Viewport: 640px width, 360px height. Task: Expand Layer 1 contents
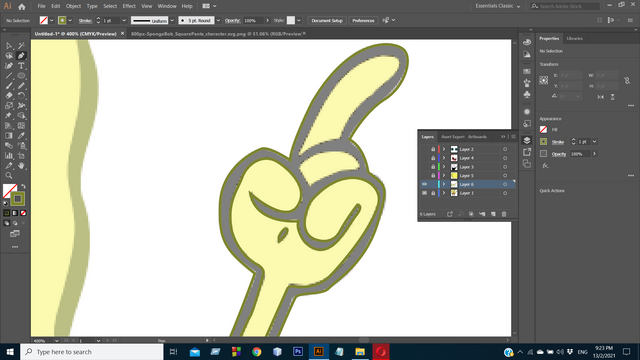tap(444, 193)
